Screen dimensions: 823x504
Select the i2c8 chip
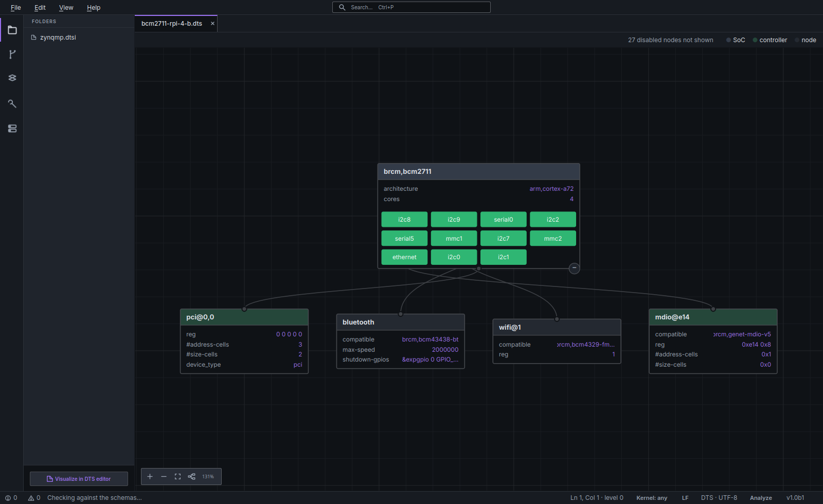pos(404,220)
